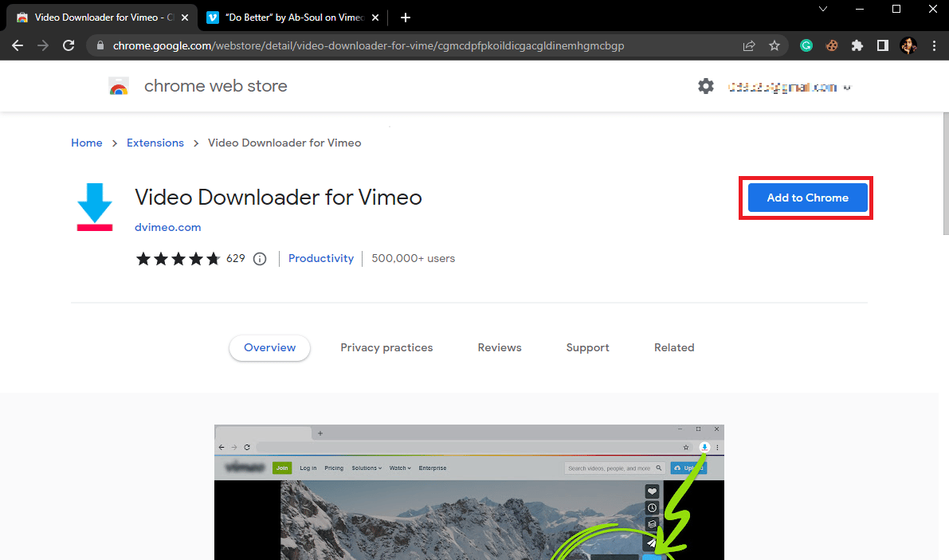The image size is (949, 560).
Task: Click the Add to Chrome button
Action: pos(807,198)
